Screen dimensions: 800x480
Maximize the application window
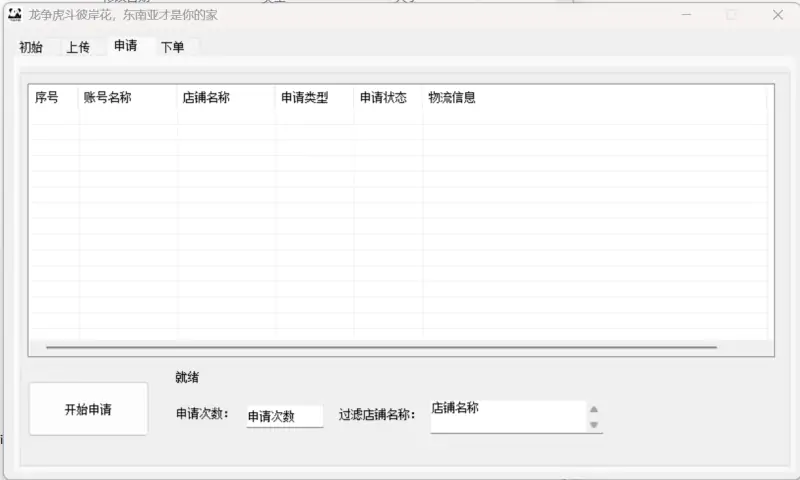731,15
